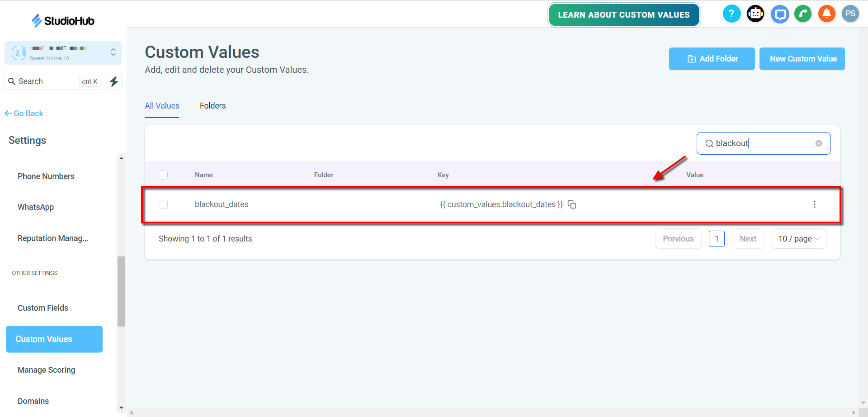Click the Name column header
Screen dimensions: 868x417
204,175
